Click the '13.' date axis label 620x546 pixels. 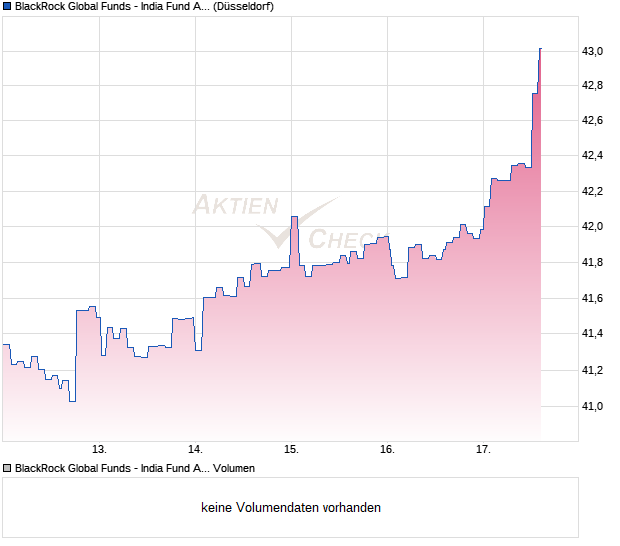[99, 450]
